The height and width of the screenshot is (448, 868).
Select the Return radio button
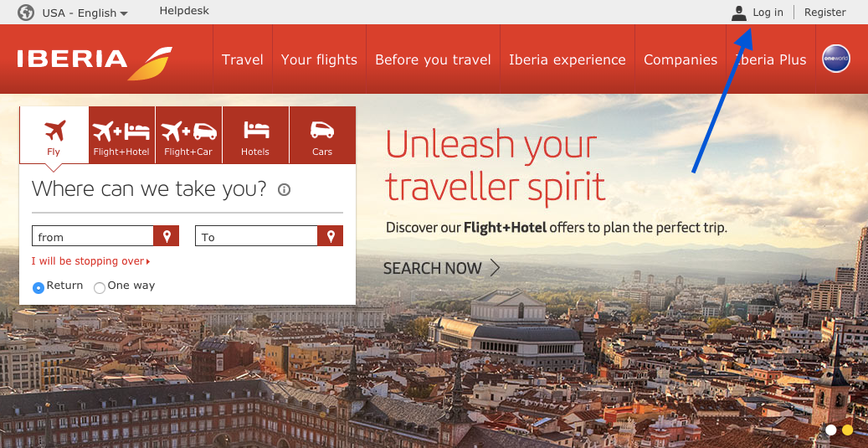[39, 287]
